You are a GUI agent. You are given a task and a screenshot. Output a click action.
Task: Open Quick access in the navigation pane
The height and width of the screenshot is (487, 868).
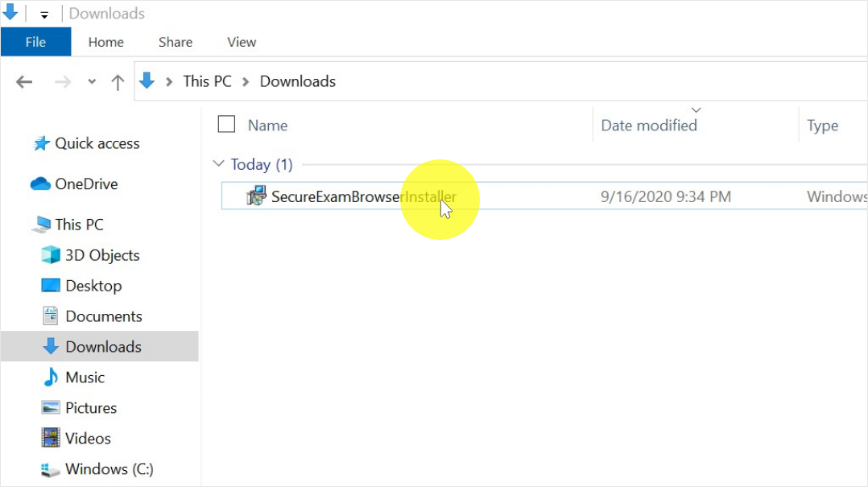[x=97, y=143]
